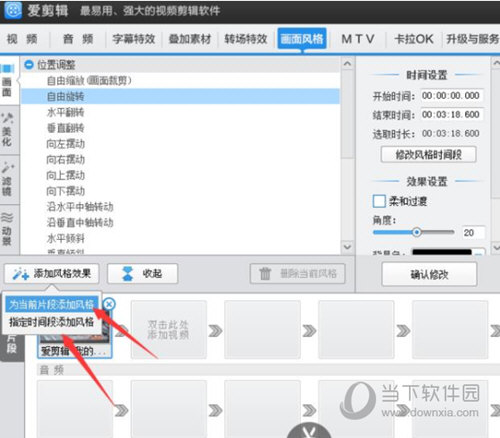Open the MTV tab
This screenshot has height=438, width=500.
tap(358, 39)
